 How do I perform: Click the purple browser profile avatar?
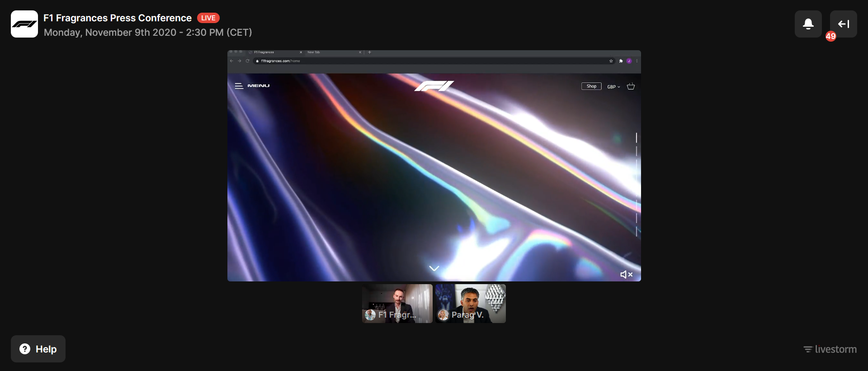[629, 61]
